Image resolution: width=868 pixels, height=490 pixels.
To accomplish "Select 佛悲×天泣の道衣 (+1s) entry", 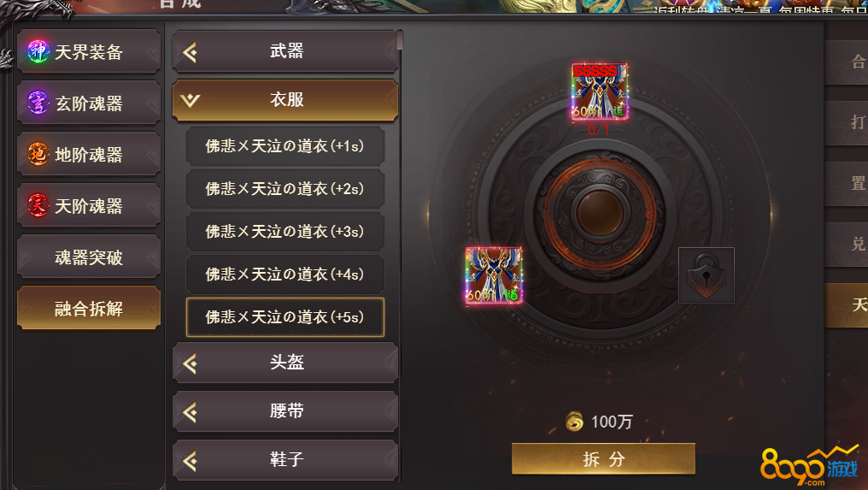I will 285,146.
